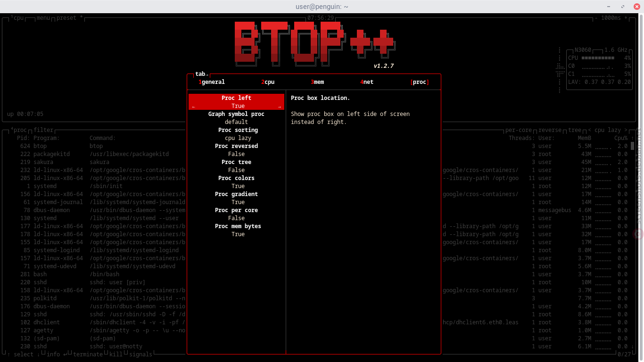Toggle reverse in the proc box header
Viewport: 644px width, 362px height.
click(550, 130)
